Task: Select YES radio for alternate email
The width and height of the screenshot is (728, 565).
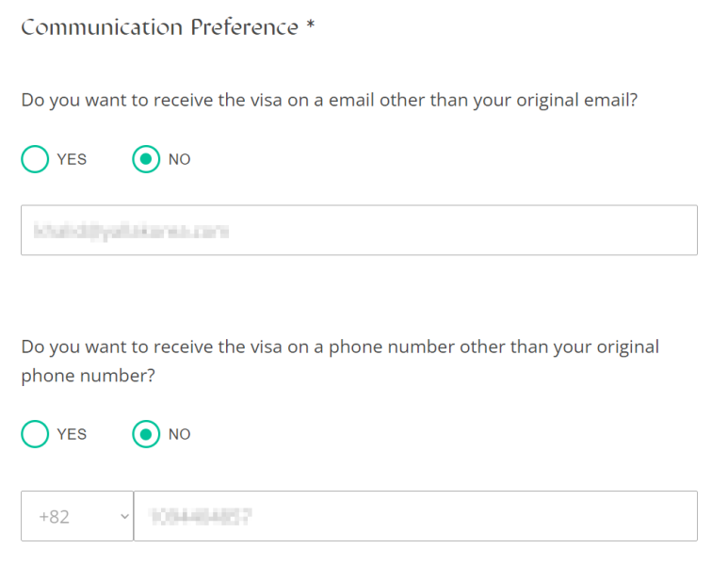Action: click(x=35, y=159)
